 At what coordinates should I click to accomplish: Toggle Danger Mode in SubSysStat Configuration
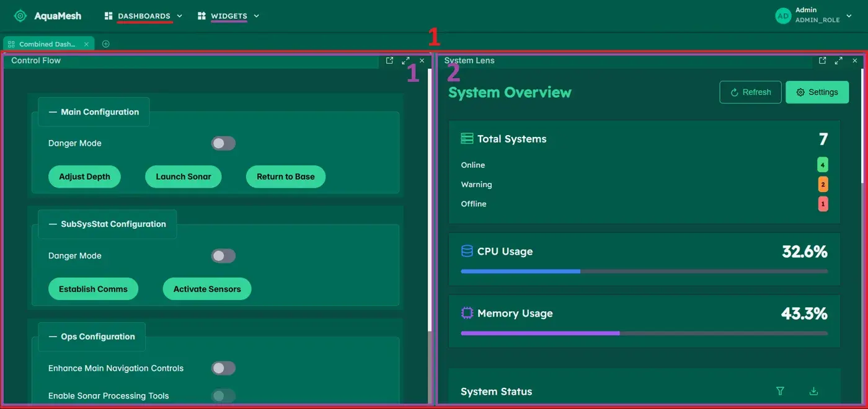[x=223, y=256]
